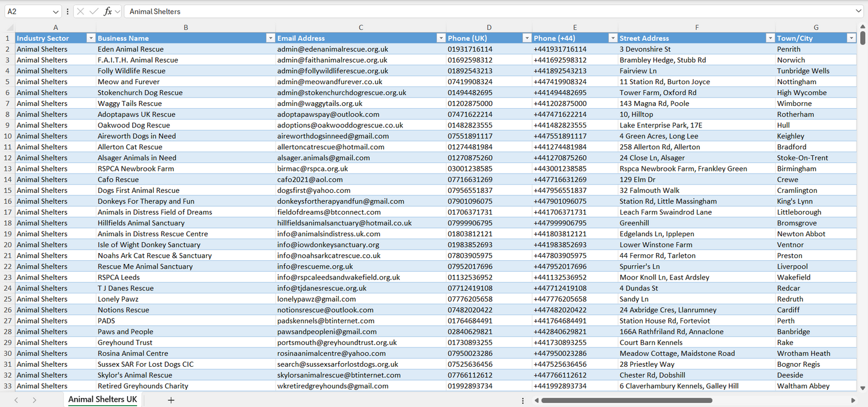Select column A header
The height and width of the screenshot is (407, 868).
click(x=55, y=27)
